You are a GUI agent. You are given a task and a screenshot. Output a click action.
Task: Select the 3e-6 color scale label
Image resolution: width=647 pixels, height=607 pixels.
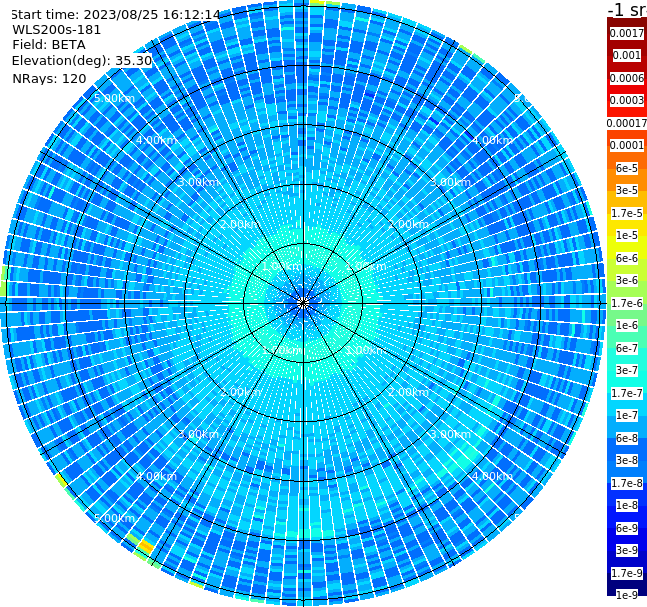pos(626,280)
